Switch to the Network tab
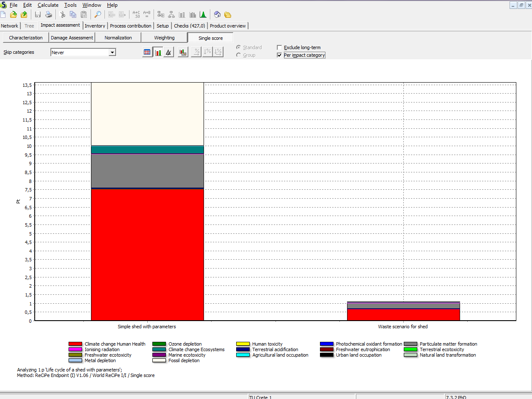 pos(10,26)
